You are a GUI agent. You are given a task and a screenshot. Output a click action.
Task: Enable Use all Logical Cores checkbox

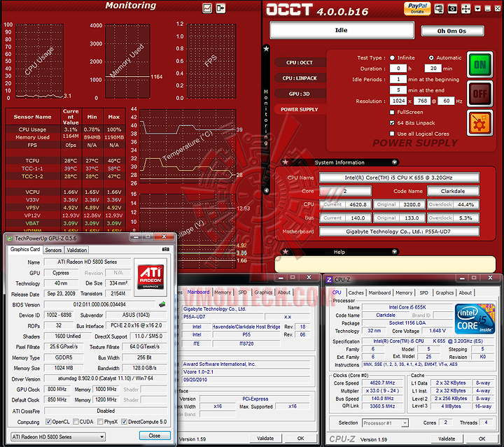coord(392,134)
